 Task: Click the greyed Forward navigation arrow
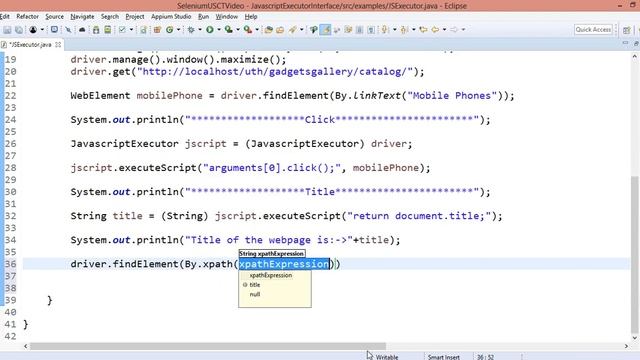[x=453, y=29]
